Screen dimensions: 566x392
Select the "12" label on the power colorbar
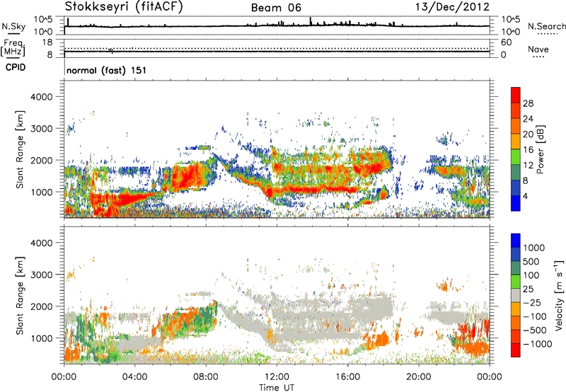[x=528, y=166]
